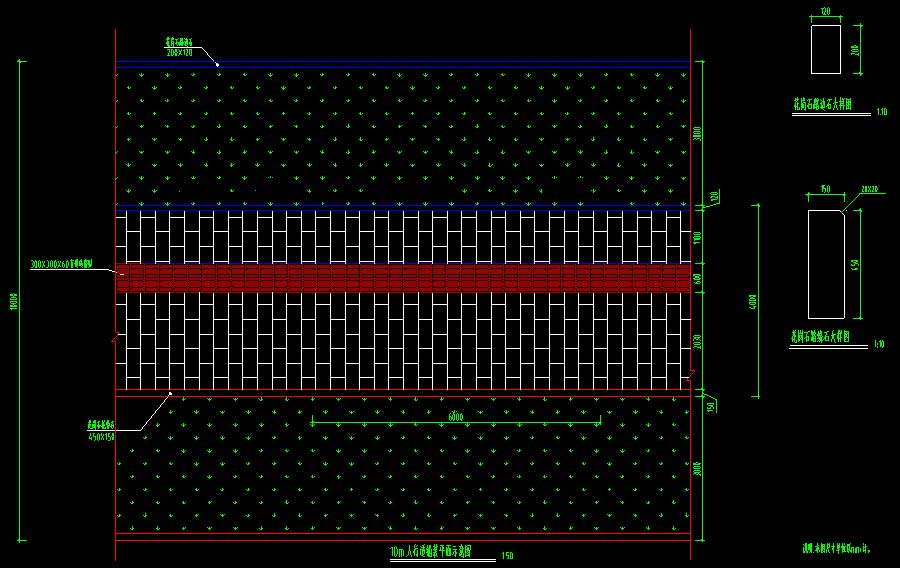Select the white brick pattern below red band

400,340
